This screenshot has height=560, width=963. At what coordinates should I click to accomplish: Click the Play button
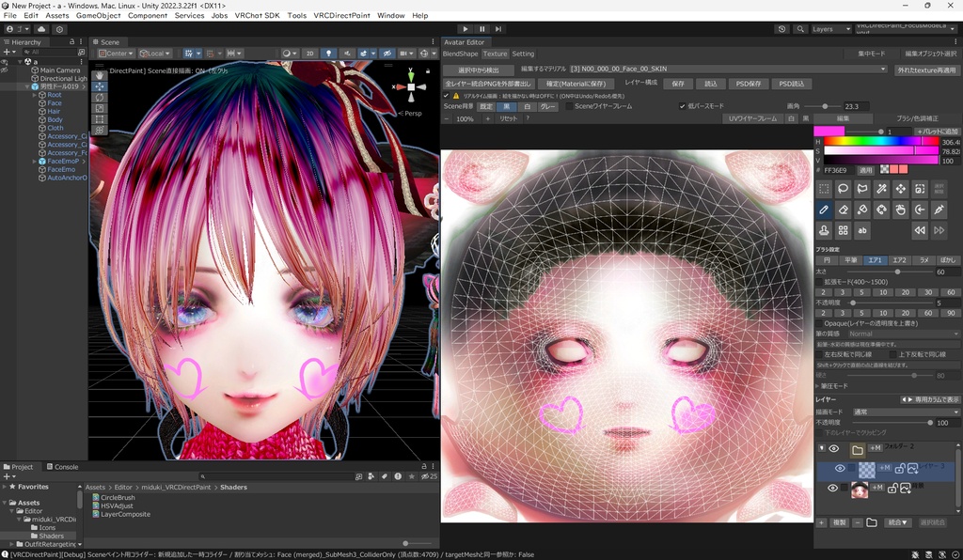[465, 29]
